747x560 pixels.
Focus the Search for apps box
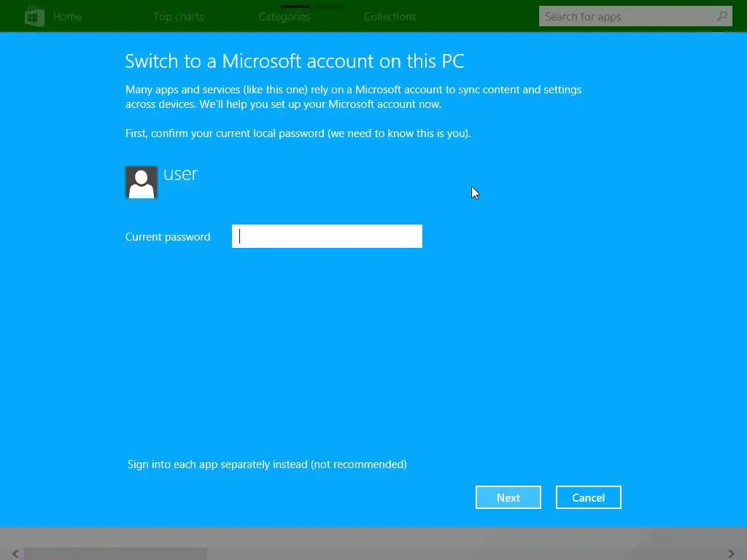pyautogui.click(x=635, y=16)
